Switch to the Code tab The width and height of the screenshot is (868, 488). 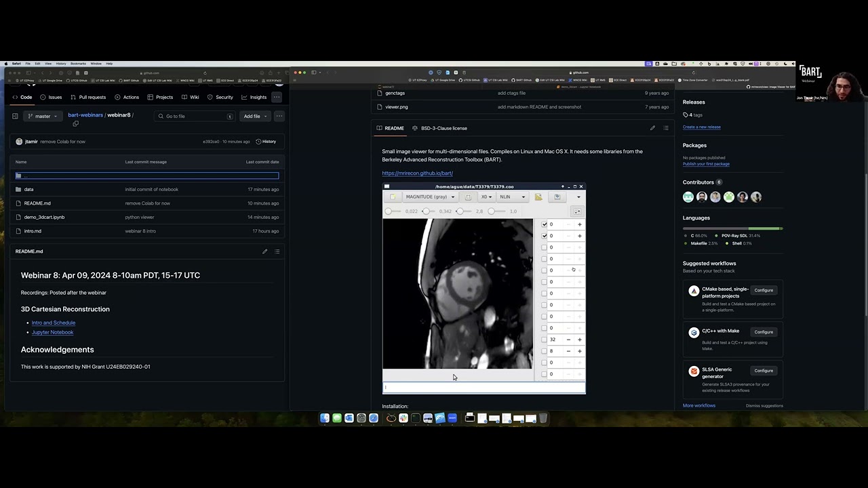[22, 97]
